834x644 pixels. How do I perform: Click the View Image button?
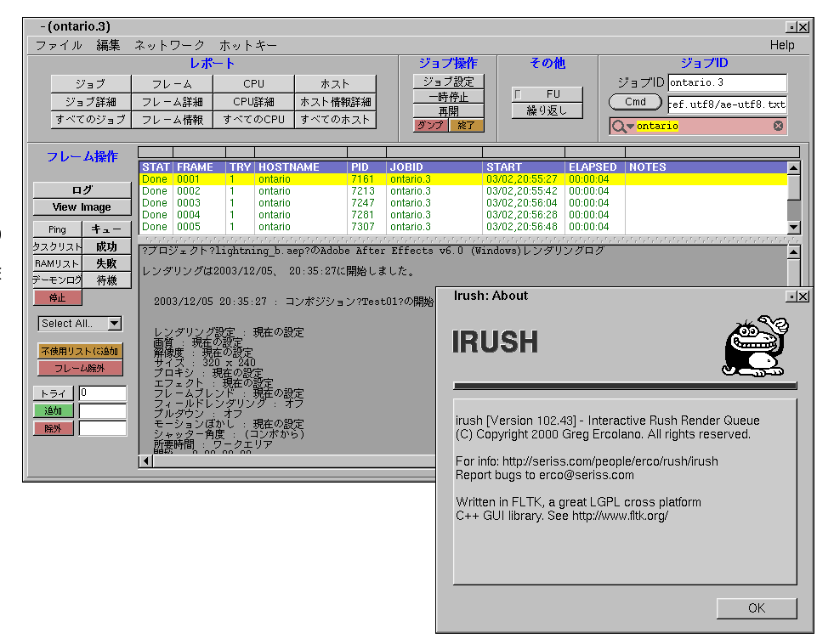(x=82, y=207)
